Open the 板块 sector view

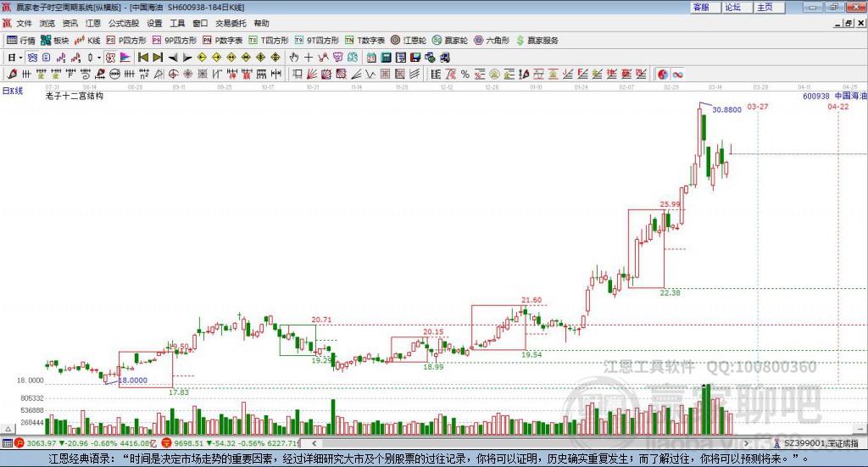point(55,41)
